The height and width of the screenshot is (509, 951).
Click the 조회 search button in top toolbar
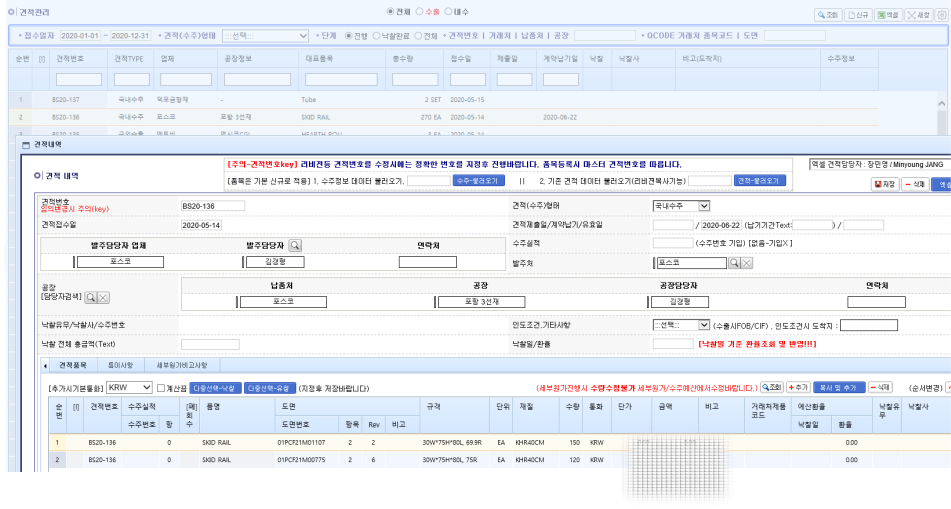(x=827, y=15)
